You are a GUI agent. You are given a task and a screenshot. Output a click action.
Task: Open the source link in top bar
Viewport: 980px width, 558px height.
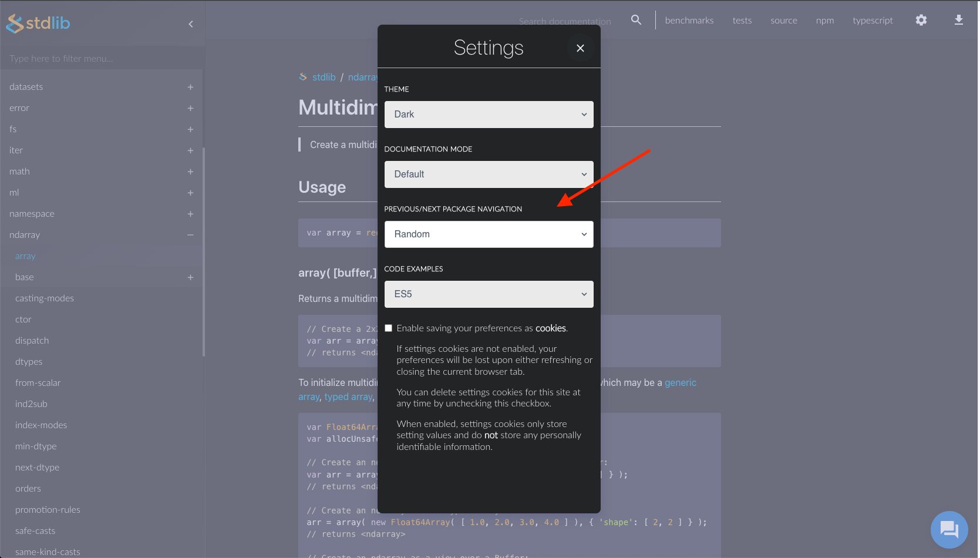point(784,20)
